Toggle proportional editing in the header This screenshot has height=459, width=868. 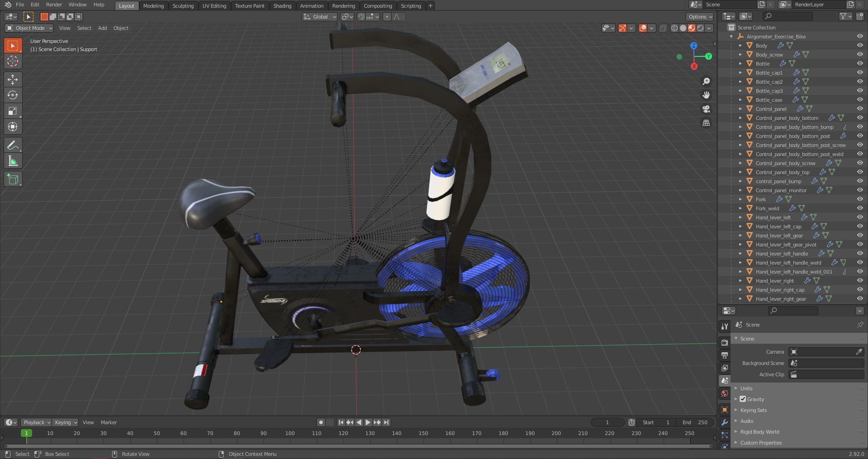[387, 17]
